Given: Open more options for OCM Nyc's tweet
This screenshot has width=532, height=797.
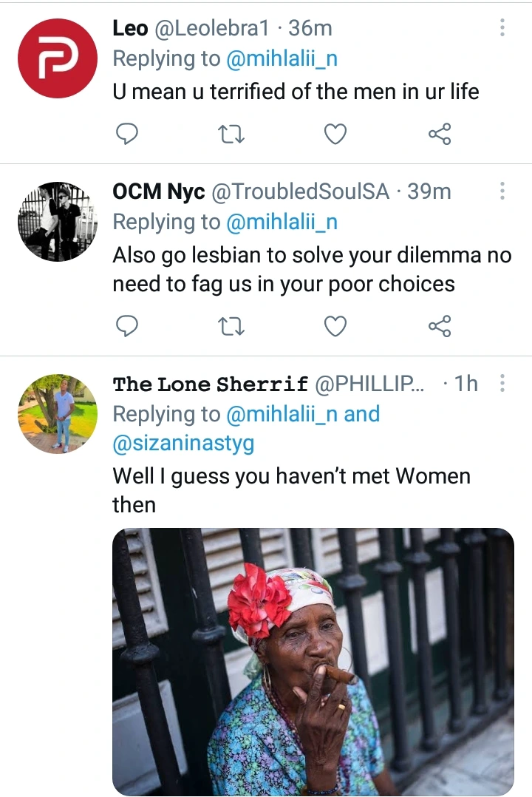Looking at the screenshot, I should tap(502, 191).
